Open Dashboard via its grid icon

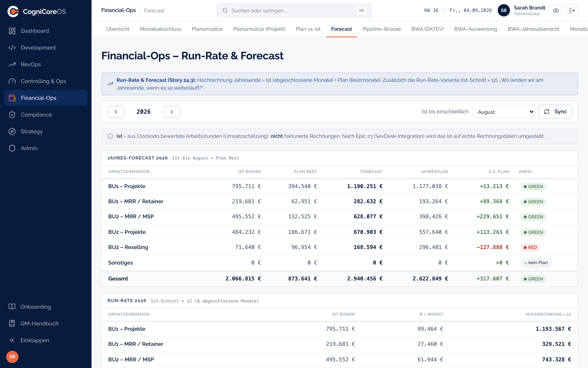pyautogui.click(x=12, y=31)
